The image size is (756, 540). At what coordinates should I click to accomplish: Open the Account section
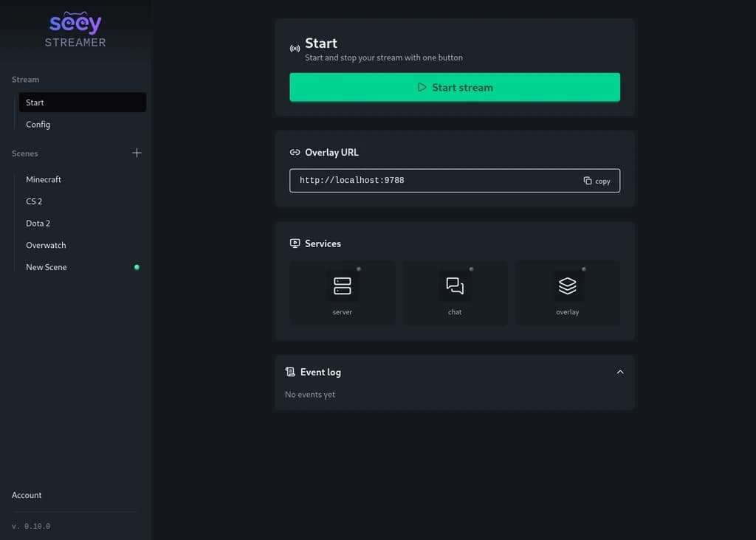(27, 495)
